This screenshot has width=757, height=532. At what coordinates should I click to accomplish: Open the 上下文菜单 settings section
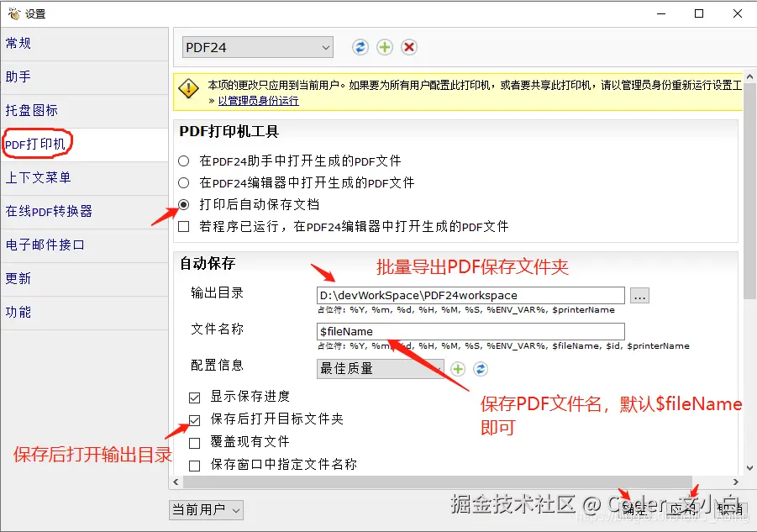[85, 177]
